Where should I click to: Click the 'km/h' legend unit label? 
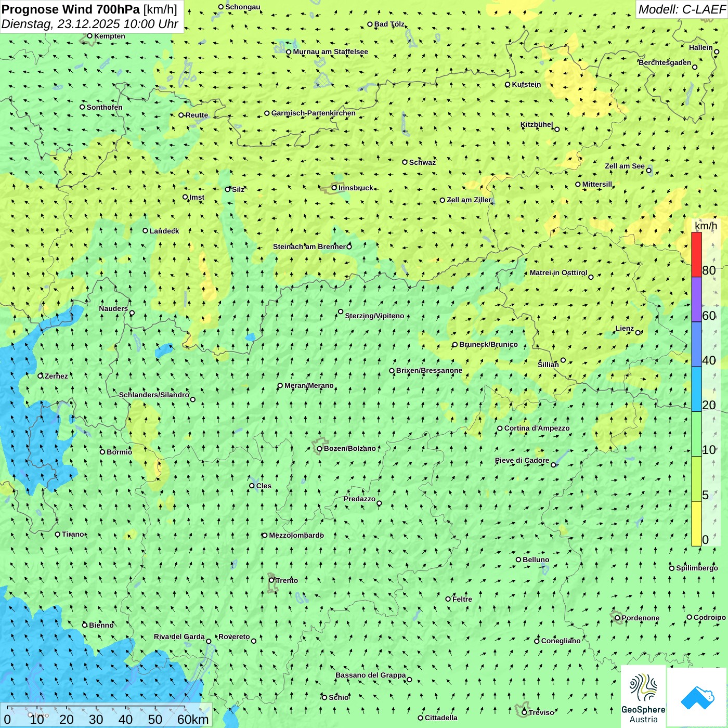click(706, 226)
